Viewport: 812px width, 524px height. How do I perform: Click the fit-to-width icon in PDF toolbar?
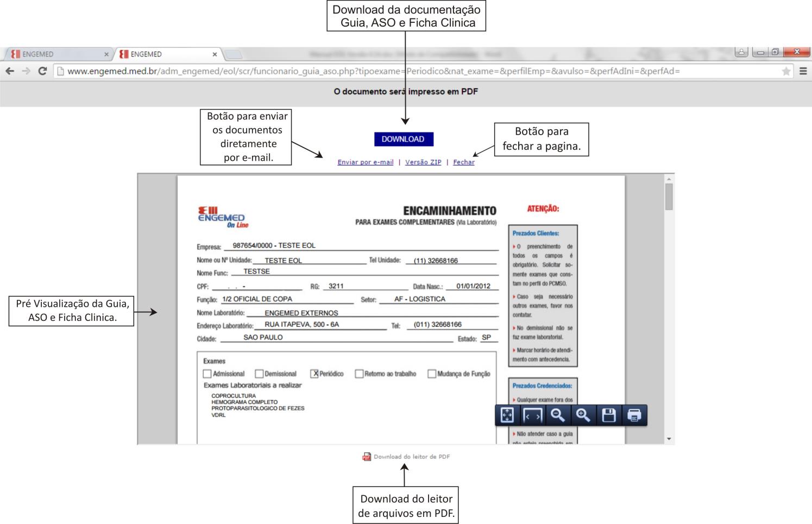point(532,415)
